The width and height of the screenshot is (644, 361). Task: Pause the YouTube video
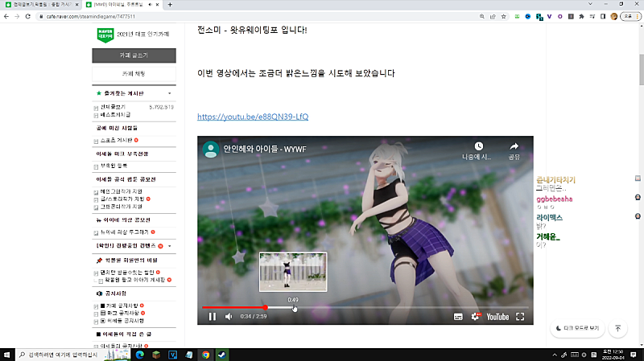tap(213, 317)
